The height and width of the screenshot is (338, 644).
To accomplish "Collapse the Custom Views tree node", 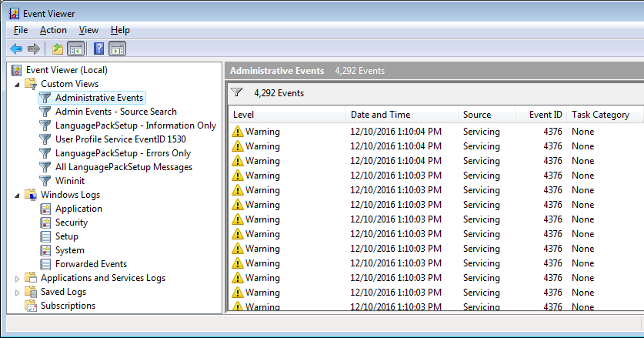I will click(17, 85).
